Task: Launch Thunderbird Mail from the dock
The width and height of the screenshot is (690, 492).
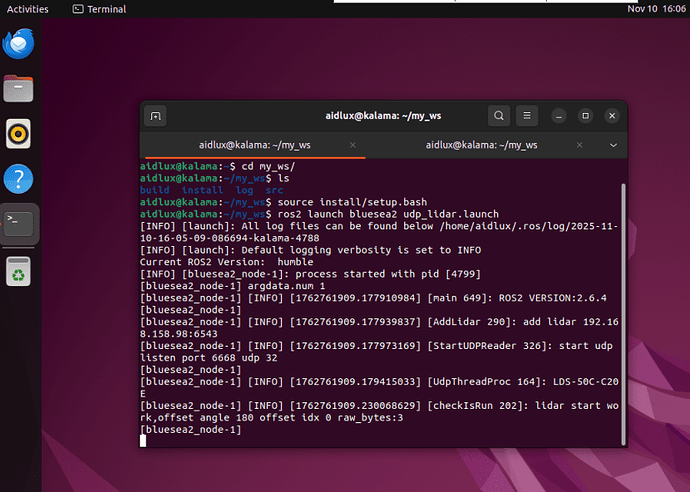Action: click(x=19, y=44)
